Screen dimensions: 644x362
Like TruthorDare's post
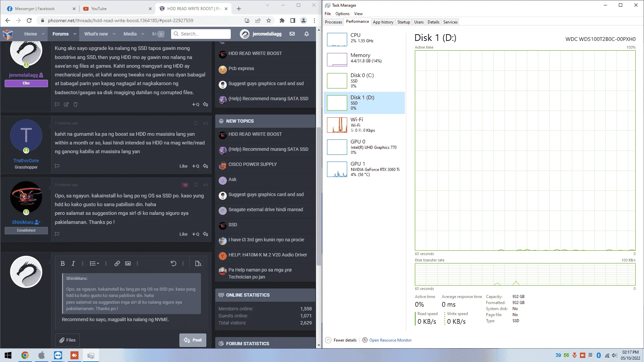pos(183,166)
